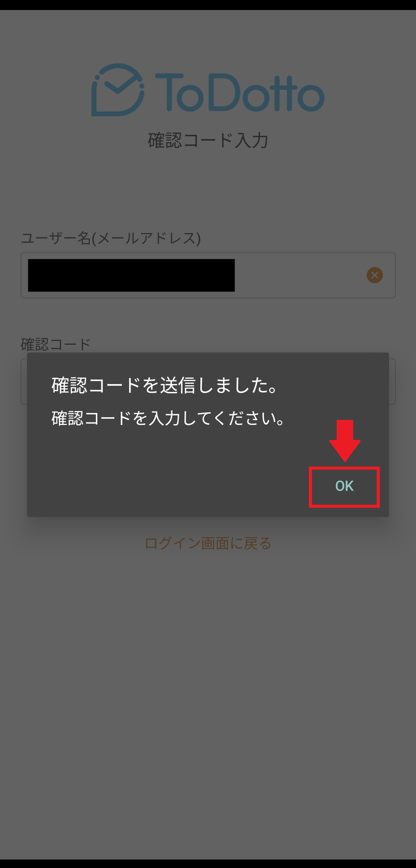416x868 pixels.
Task: Tap the black navigation bar at bottom
Action: 208,863
